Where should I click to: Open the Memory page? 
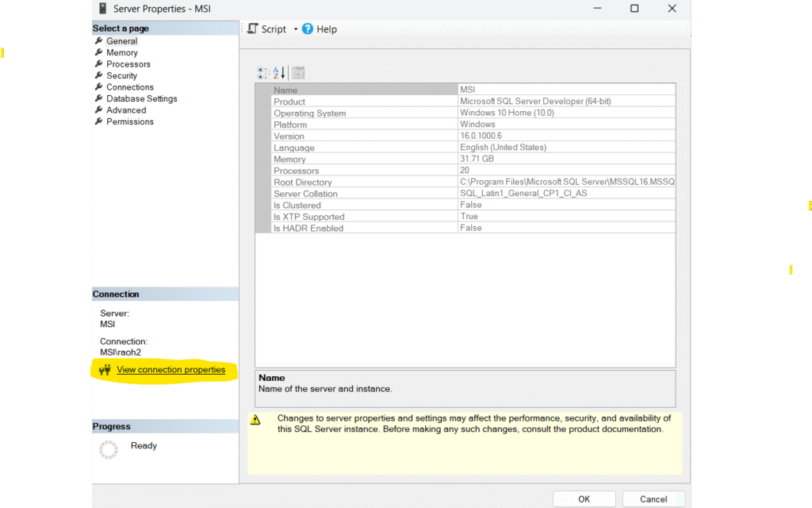pos(122,52)
